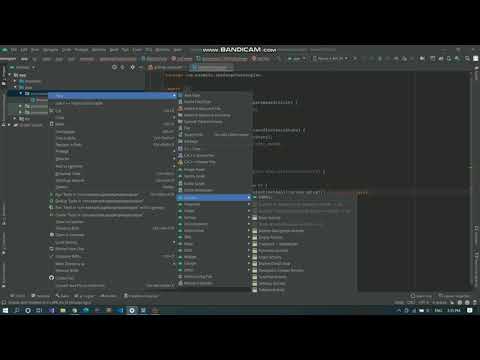This screenshot has height=360, width=480.
Task: Choose C++ Class entry
Action: click(x=192, y=149)
